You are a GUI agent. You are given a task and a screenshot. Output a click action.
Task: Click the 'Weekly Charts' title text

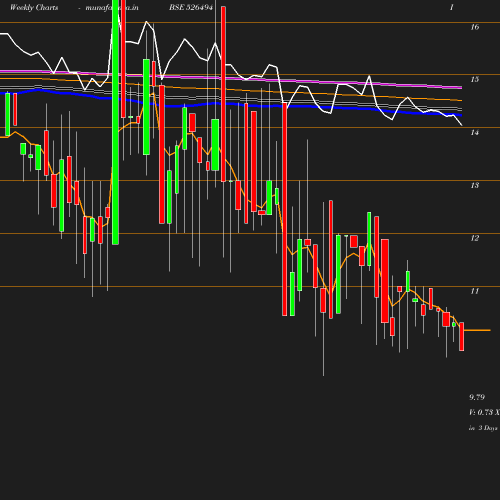click(x=34, y=7)
